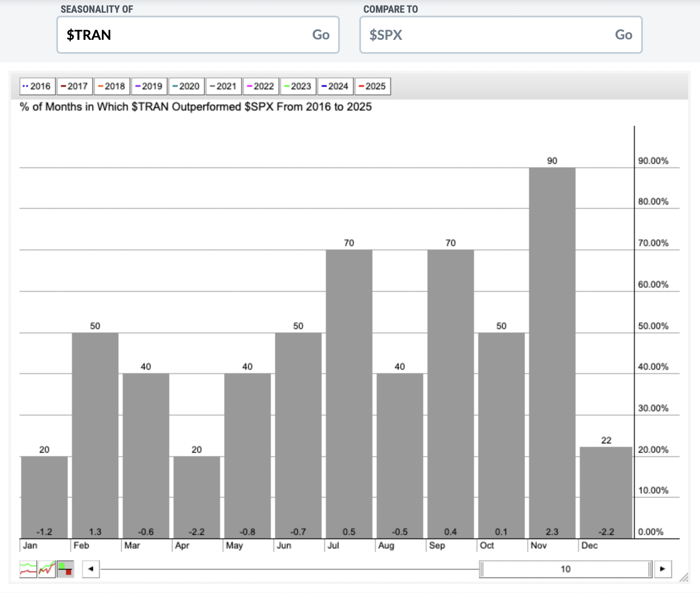700x593 pixels.
Task: Click Go next to $TRAN symbol
Action: [321, 35]
